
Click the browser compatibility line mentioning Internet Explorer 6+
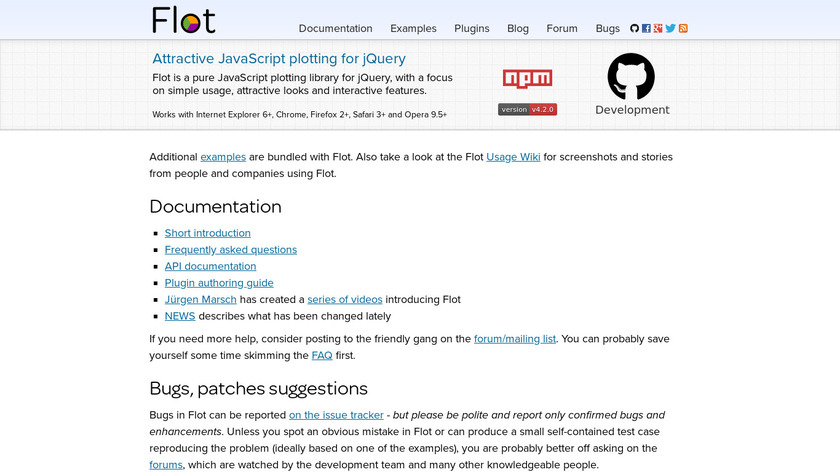click(x=299, y=115)
